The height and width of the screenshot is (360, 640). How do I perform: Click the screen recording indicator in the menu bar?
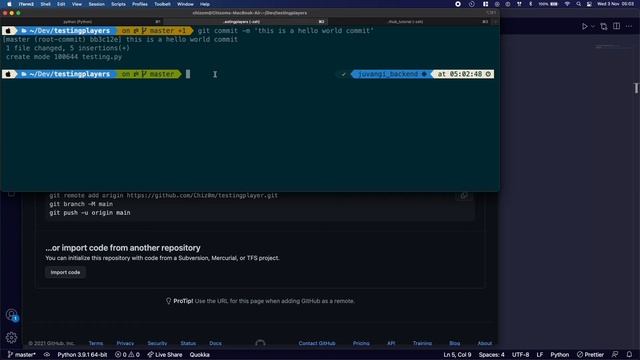pos(458,4)
